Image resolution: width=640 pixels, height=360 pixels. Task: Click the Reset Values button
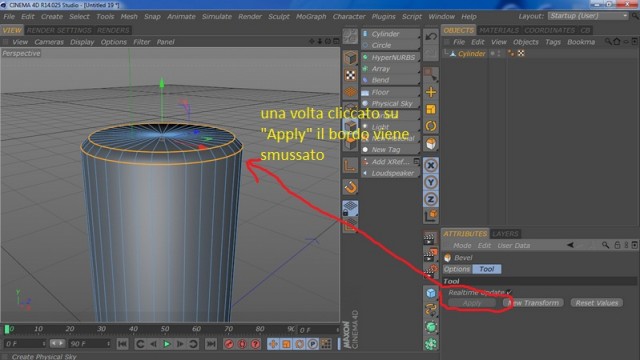point(597,303)
